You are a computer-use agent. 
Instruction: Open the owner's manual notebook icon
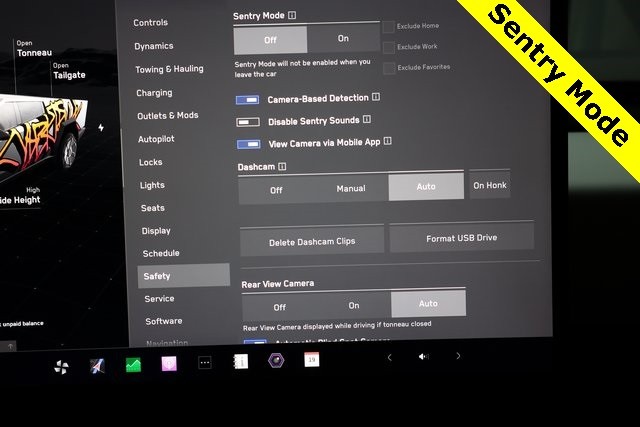tap(240, 361)
